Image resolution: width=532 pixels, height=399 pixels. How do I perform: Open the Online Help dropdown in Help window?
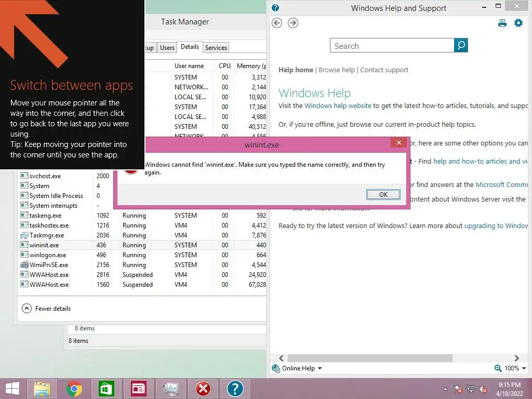coord(297,368)
